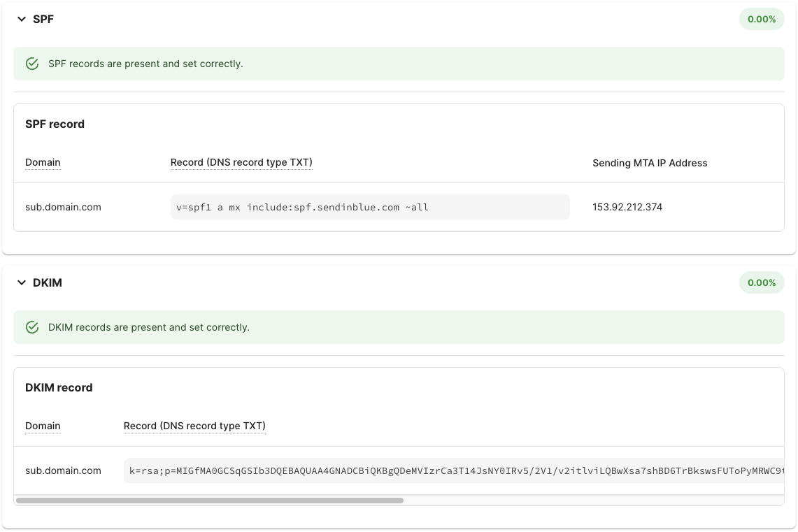Click the Domain header in the DKIM table
The image size is (798, 532).
click(43, 426)
